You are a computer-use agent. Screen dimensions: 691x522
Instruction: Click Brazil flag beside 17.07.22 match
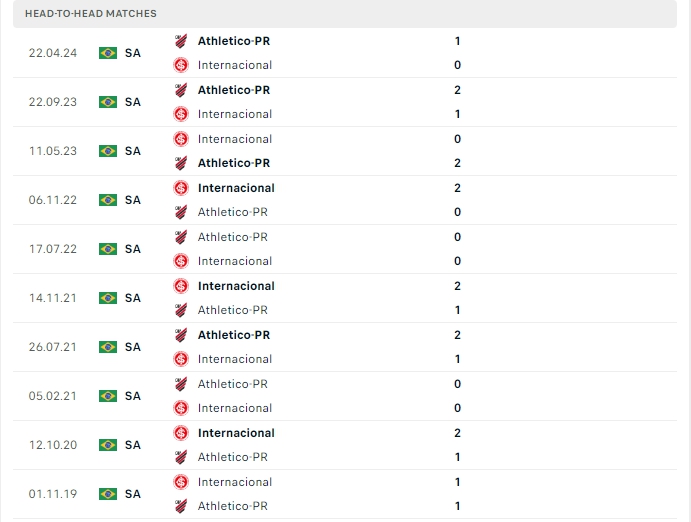pyautogui.click(x=108, y=249)
